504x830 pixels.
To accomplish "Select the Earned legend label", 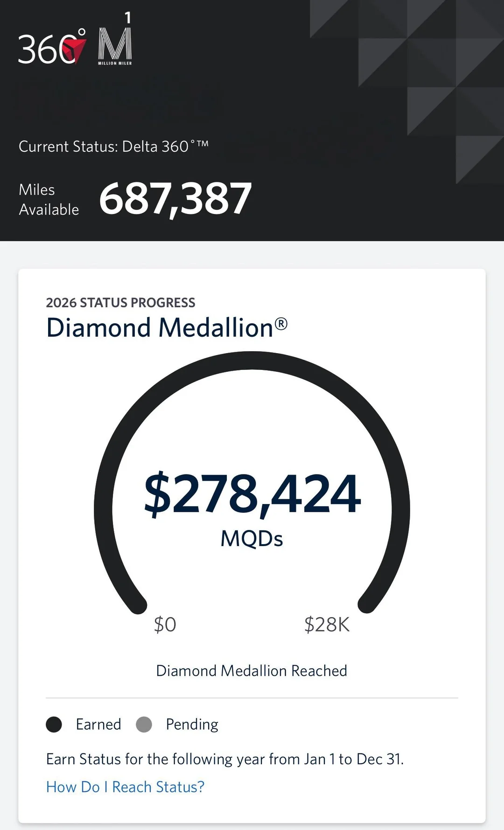I will tap(98, 724).
